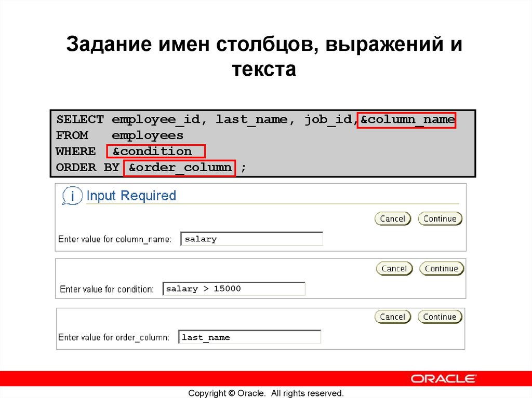Screen dimensions: 532x398
Task: Click the &order_column variable in ORDER BY
Action: 179,168
